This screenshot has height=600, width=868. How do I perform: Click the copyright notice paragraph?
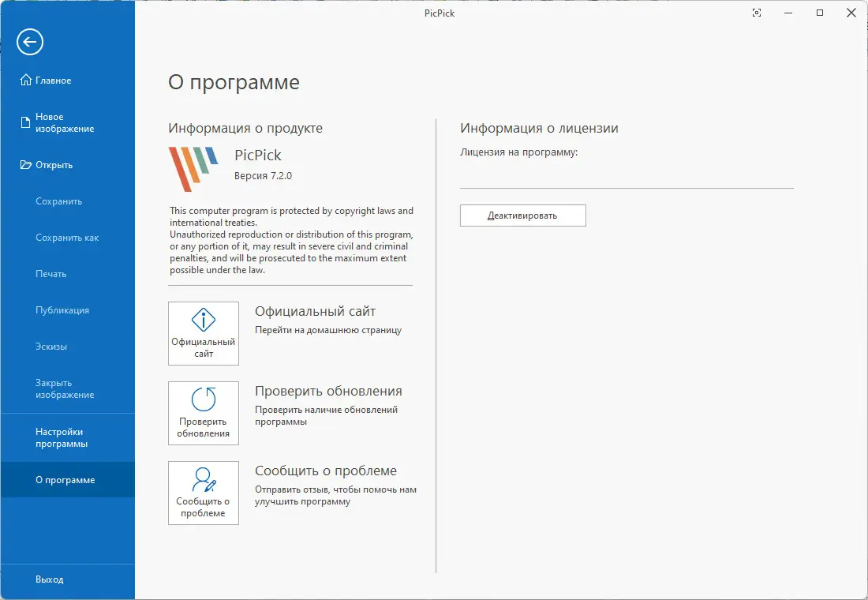(292, 241)
